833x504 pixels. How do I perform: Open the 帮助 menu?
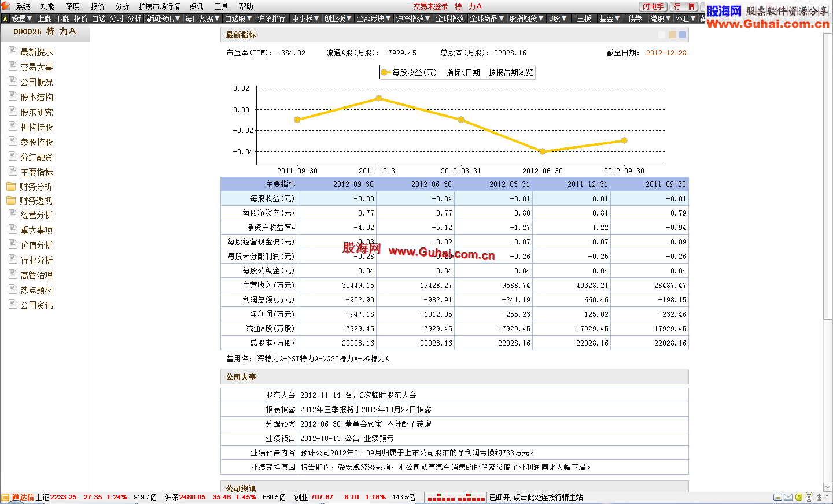[246, 6]
